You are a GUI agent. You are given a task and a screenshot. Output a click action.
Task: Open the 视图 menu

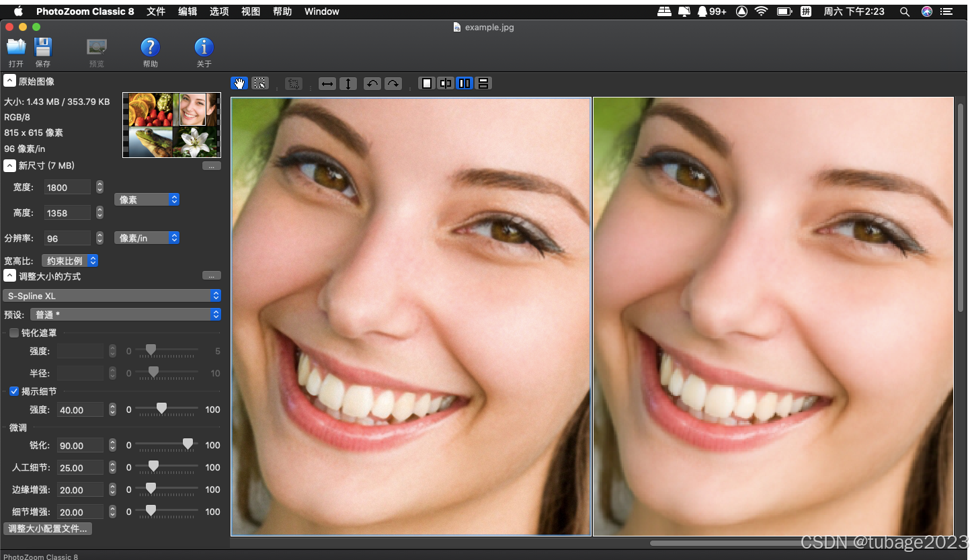click(251, 11)
